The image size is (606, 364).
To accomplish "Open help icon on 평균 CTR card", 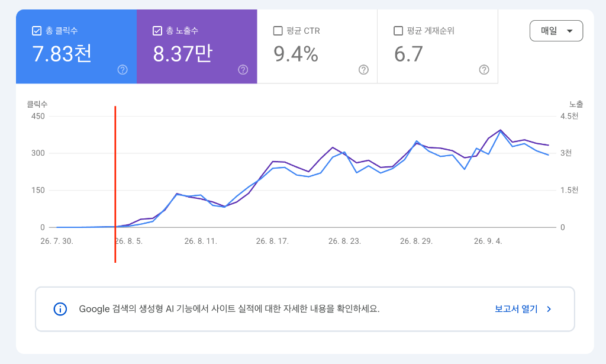I will point(364,70).
